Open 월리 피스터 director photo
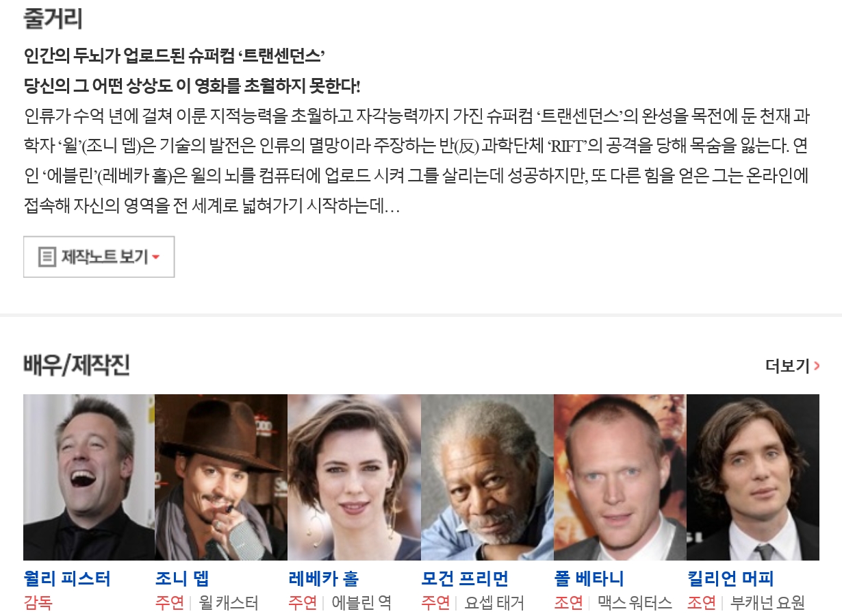The height and width of the screenshot is (616, 842). (x=89, y=477)
